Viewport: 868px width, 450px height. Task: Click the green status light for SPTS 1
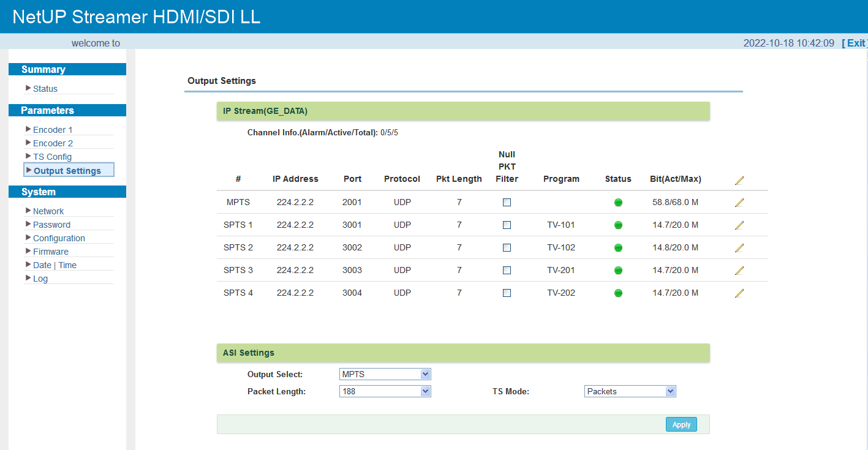(618, 225)
